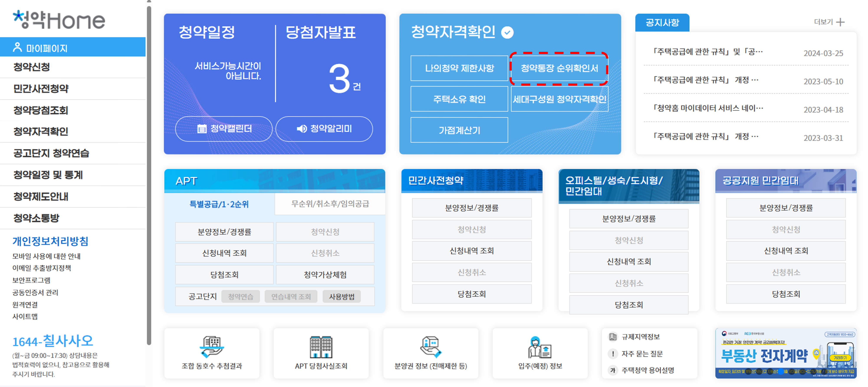Screen dimensions: 868x387
Task: Click the 청약알리미 megaphone icon button
Action: click(x=324, y=129)
